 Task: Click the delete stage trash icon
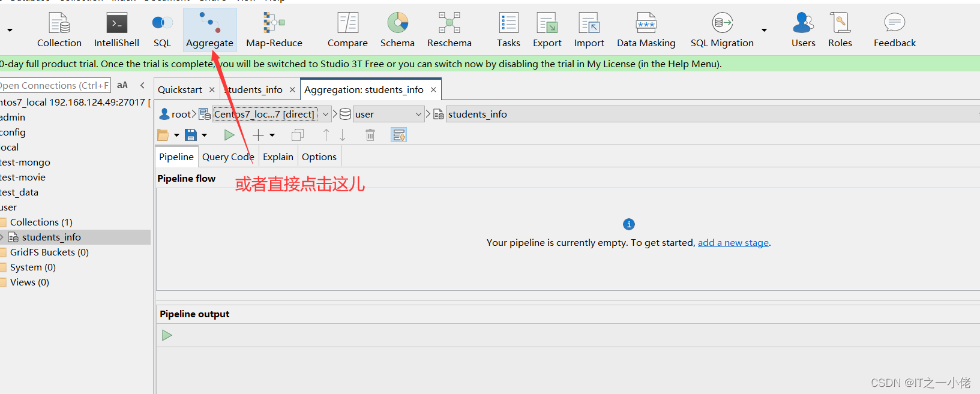tap(370, 135)
